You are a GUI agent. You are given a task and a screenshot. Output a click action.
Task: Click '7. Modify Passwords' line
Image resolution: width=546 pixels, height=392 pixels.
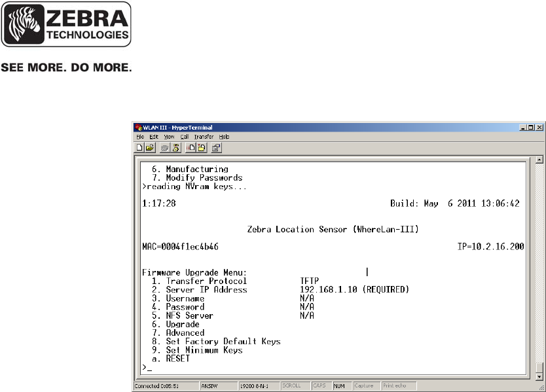tap(197, 177)
